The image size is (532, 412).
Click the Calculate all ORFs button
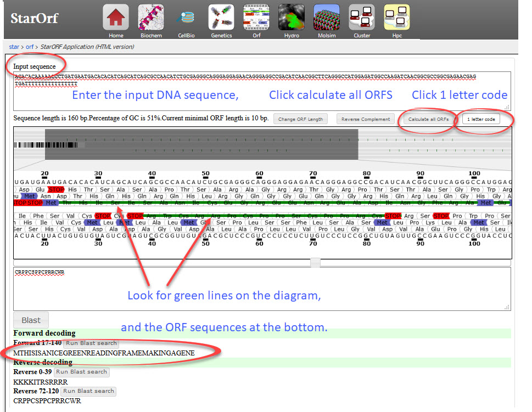(x=429, y=119)
